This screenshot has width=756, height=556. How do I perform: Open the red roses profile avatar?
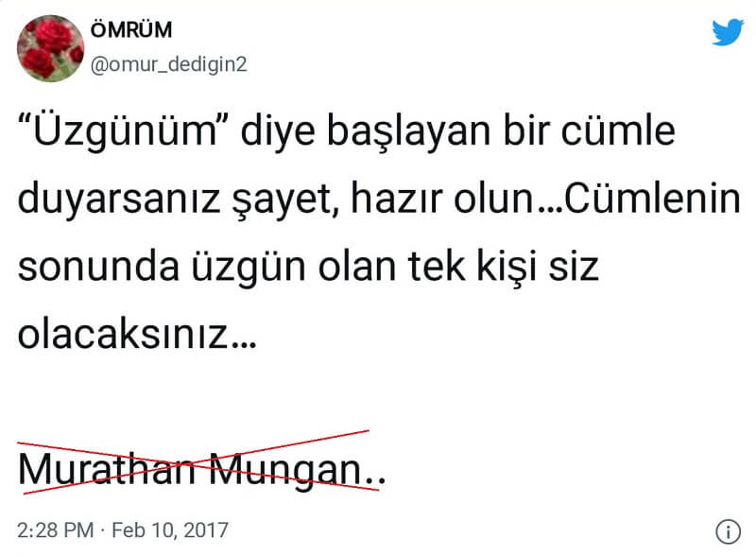(x=51, y=48)
